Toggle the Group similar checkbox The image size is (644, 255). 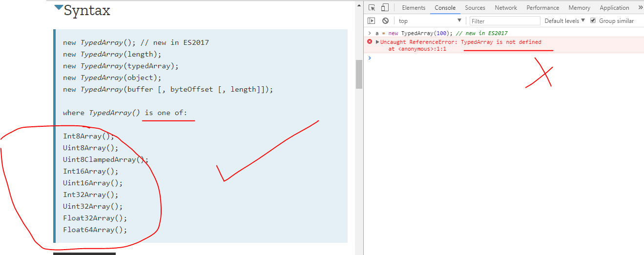[593, 20]
